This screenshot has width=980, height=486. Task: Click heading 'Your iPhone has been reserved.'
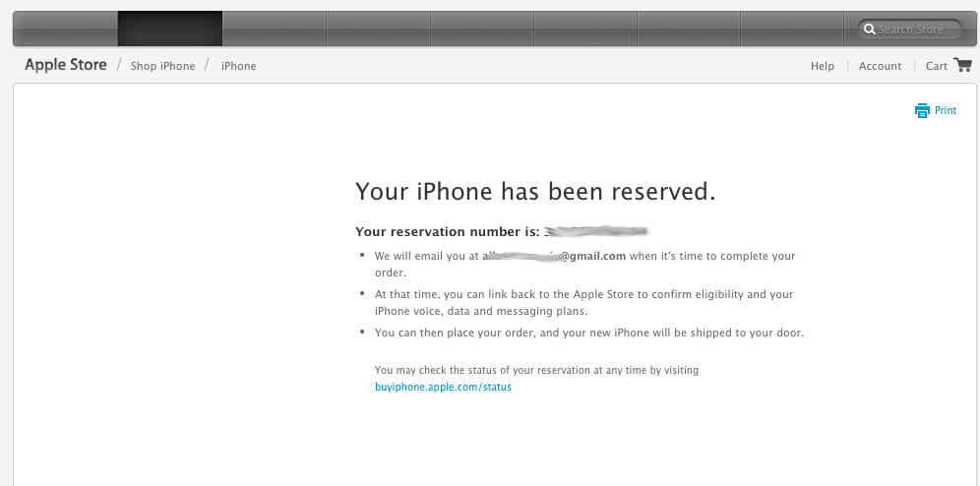535,191
